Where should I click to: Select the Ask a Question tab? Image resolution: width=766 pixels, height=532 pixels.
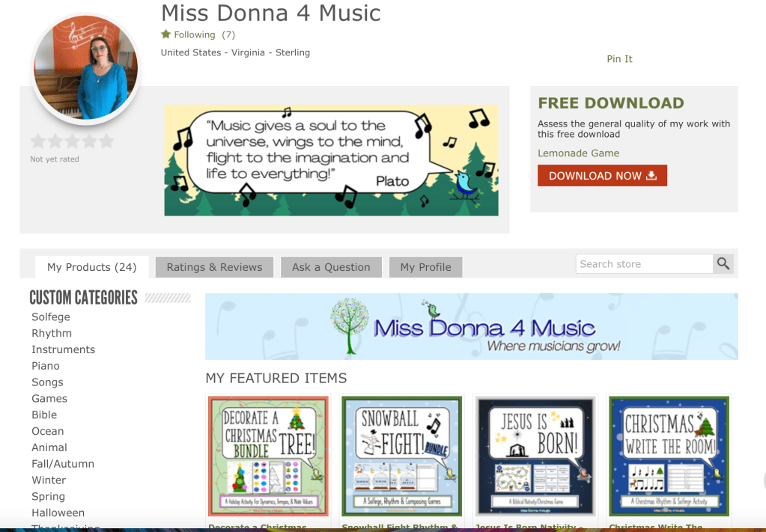331,267
